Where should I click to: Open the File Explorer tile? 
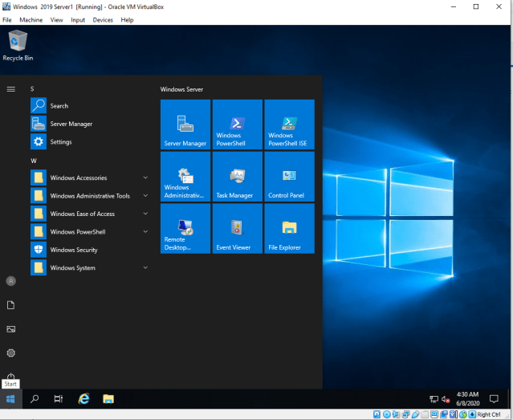pyautogui.click(x=289, y=229)
